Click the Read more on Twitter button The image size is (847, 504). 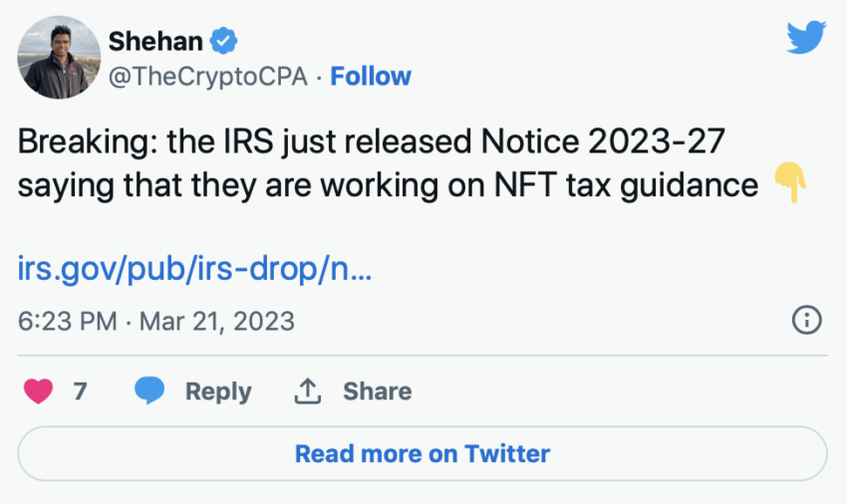(x=423, y=454)
